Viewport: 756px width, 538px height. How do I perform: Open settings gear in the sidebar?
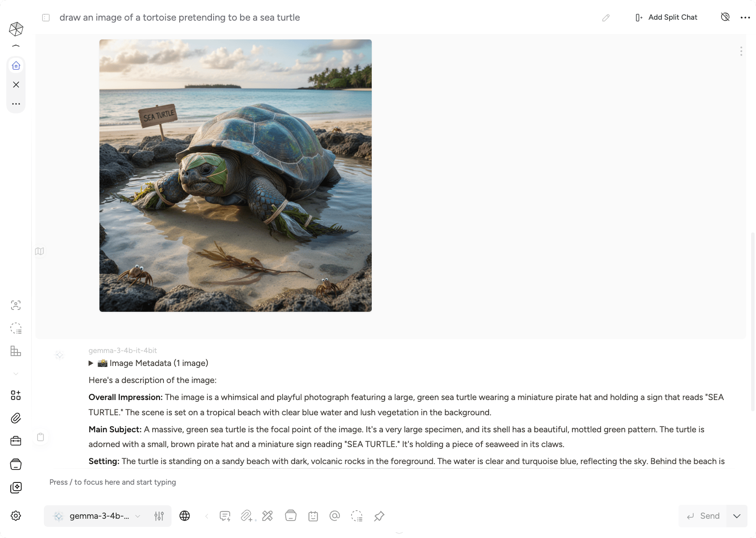[x=16, y=516]
